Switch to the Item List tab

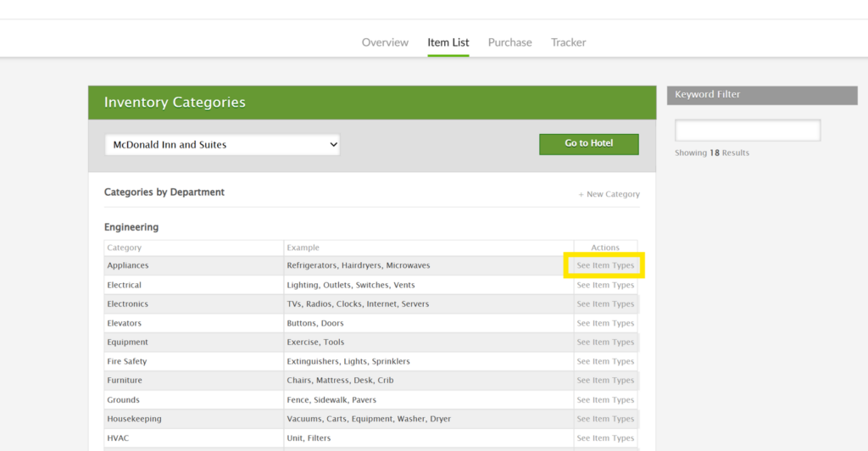pyautogui.click(x=448, y=42)
